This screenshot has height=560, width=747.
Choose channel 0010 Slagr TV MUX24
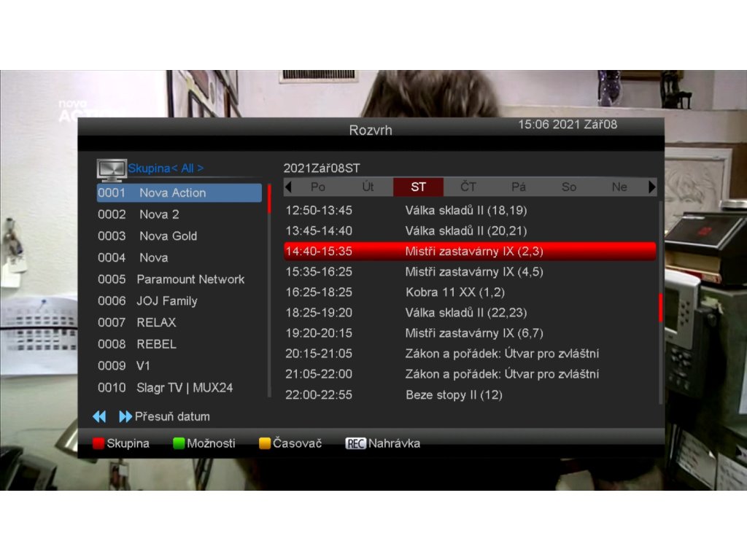pos(179,388)
